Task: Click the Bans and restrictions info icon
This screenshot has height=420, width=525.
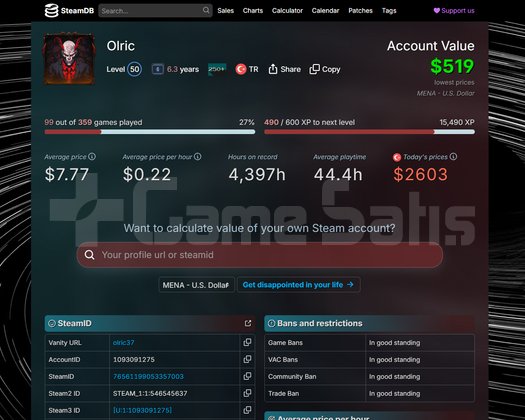Action: click(x=272, y=323)
